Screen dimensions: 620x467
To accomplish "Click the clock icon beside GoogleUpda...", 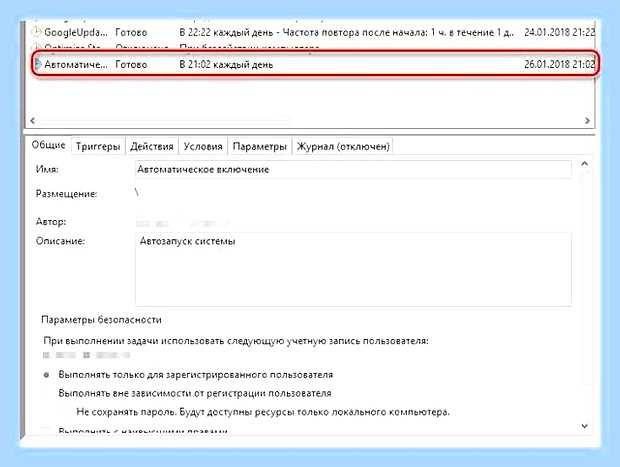I will point(36,32).
